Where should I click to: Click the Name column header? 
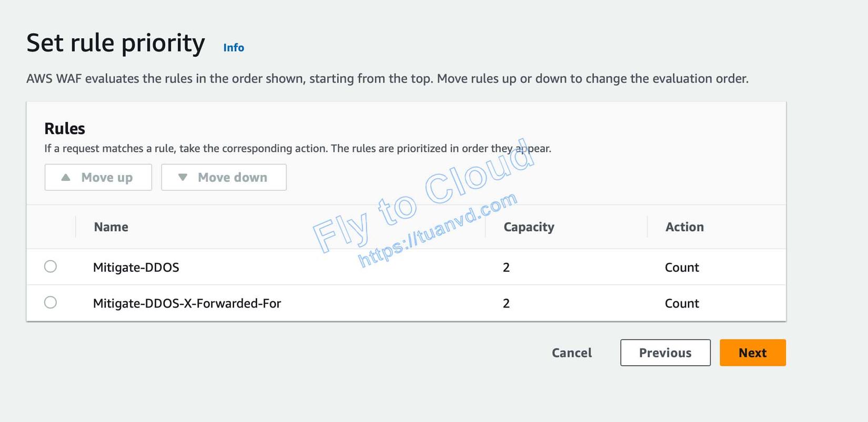tap(111, 227)
